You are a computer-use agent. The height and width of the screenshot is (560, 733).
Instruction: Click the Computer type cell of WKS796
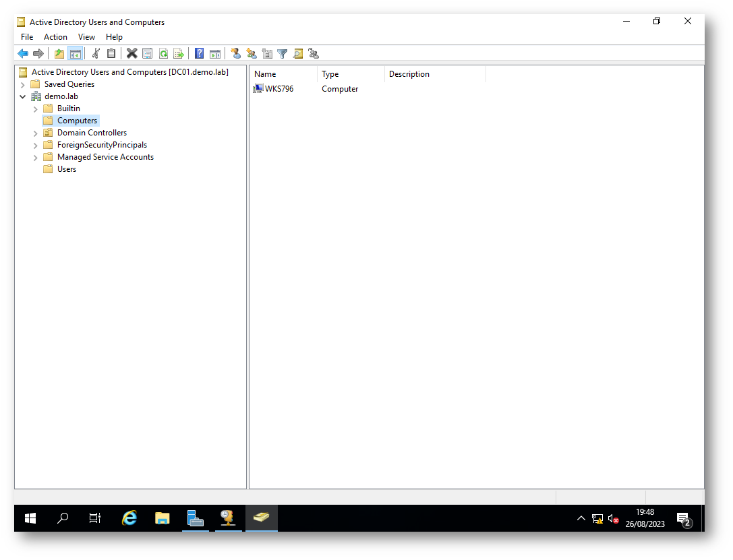[x=340, y=89]
